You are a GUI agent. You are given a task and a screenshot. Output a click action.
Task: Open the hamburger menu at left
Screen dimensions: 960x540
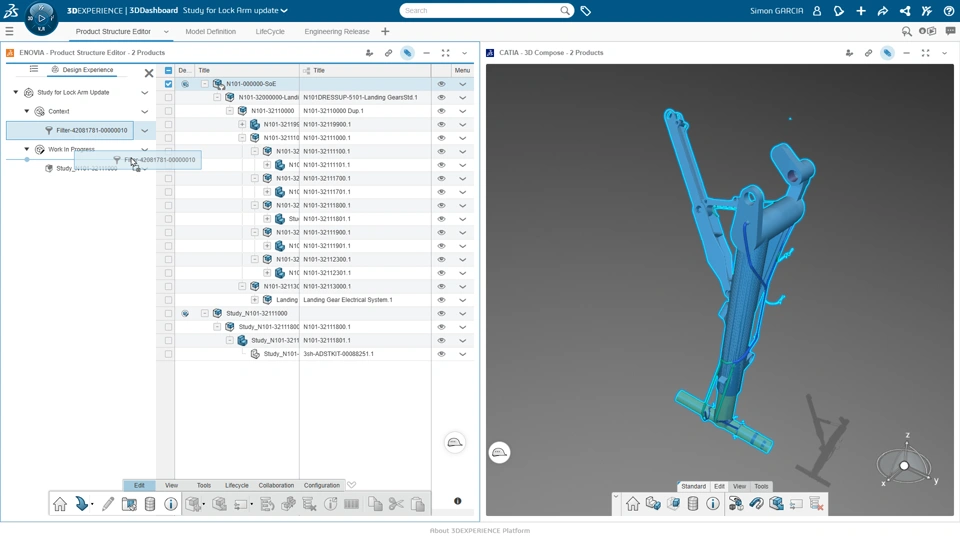coord(9,31)
